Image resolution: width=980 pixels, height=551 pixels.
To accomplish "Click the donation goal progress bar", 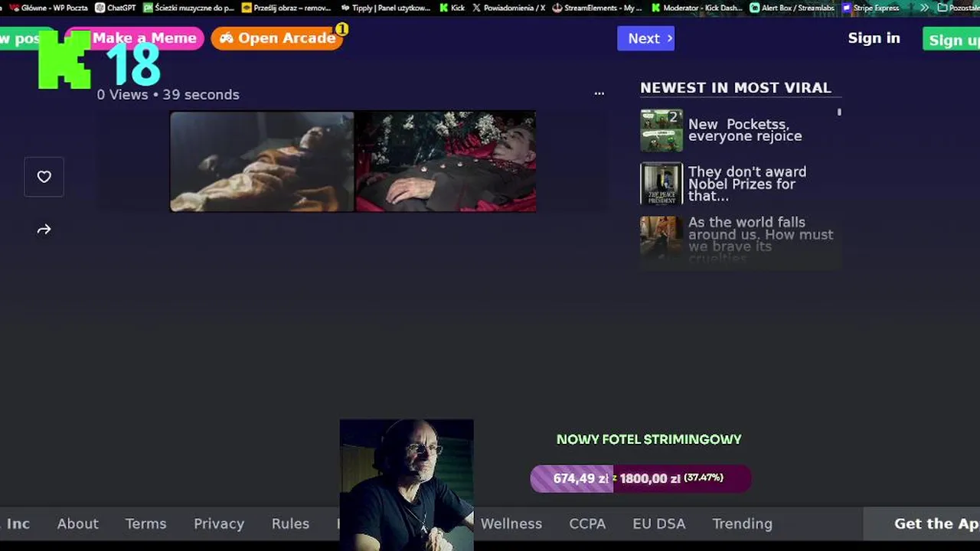I will [641, 478].
